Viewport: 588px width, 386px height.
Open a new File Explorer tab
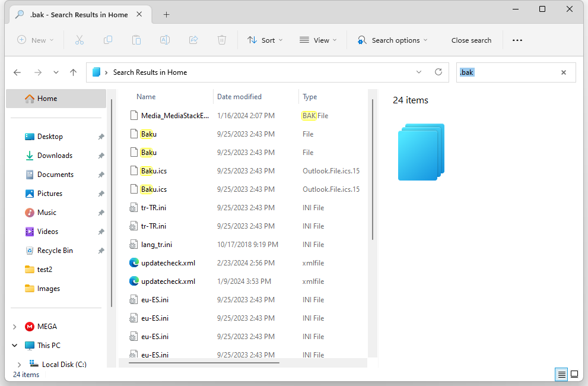pos(166,14)
